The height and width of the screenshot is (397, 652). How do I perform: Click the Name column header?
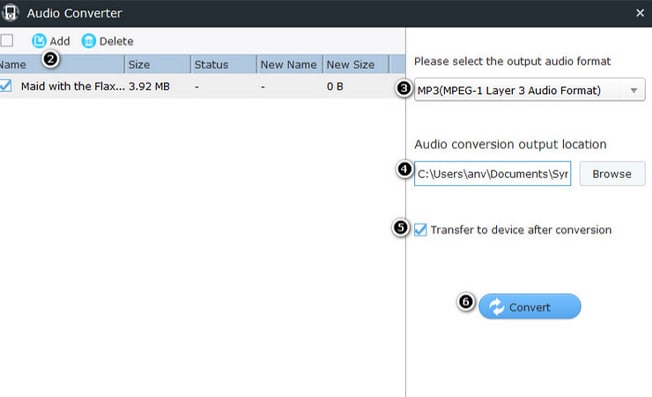click(62, 64)
